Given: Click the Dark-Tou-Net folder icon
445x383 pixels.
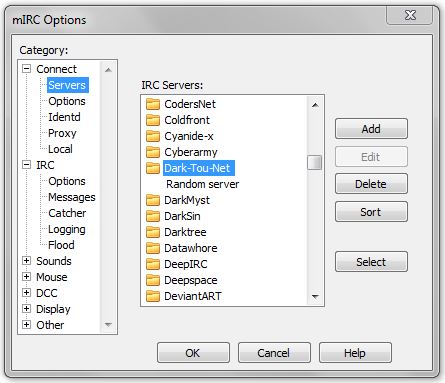Looking at the screenshot, I should tap(153, 168).
